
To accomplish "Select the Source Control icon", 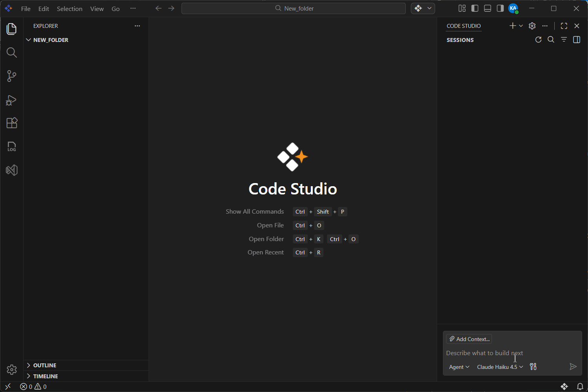I will (x=11, y=76).
